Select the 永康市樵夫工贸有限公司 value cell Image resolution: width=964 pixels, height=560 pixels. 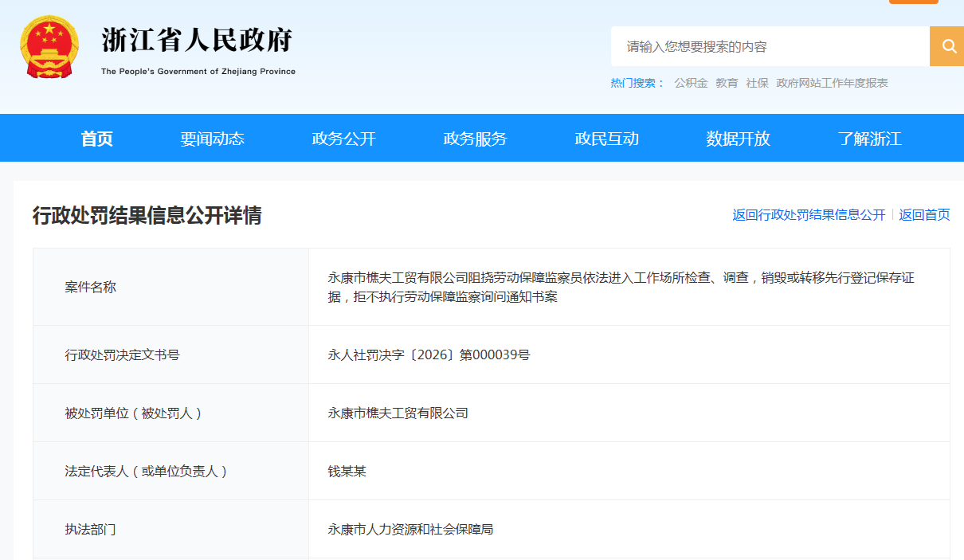(x=629, y=413)
